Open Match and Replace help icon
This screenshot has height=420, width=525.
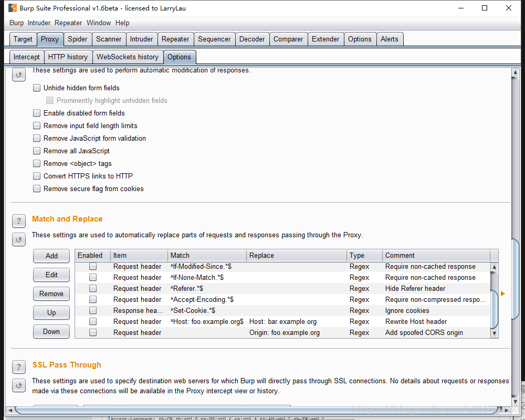[19, 221]
